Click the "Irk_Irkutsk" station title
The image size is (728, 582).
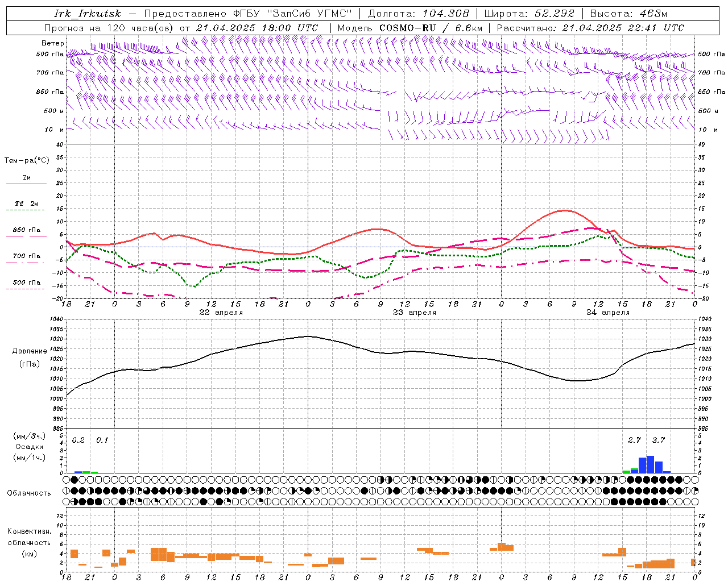pyautogui.click(x=88, y=14)
